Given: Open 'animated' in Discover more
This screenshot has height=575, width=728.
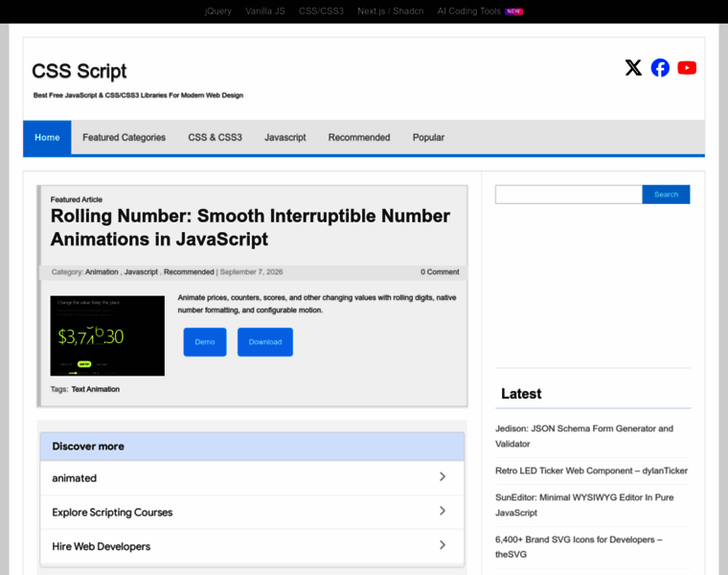Looking at the screenshot, I should (x=252, y=478).
